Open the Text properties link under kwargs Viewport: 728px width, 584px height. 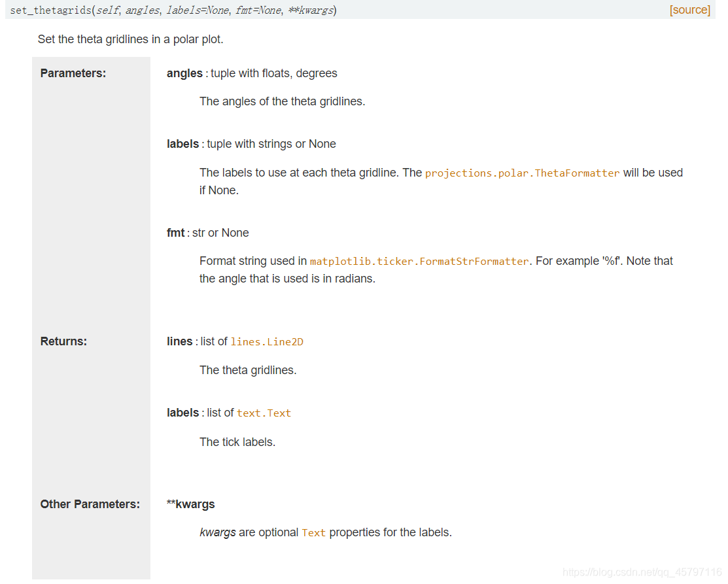point(314,533)
